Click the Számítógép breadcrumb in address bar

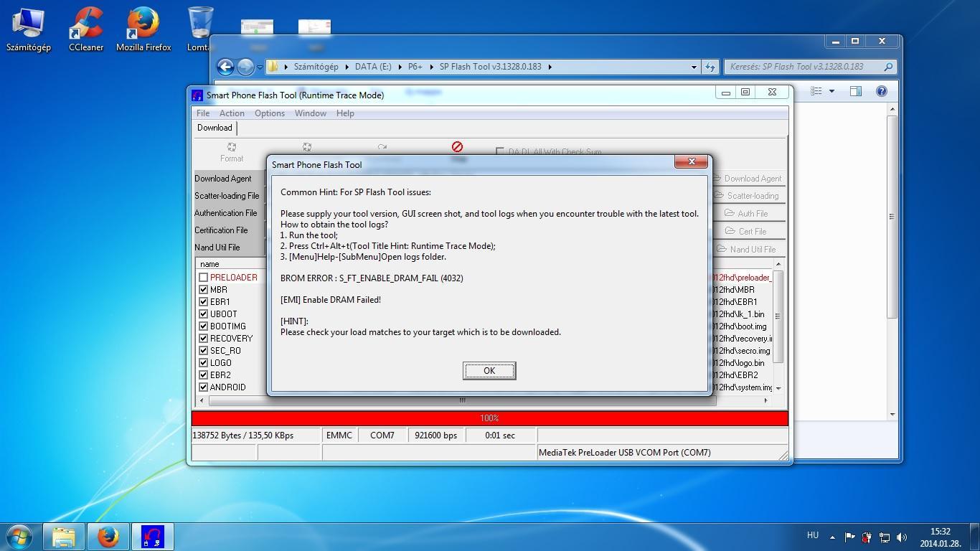click(x=316, y=67)
